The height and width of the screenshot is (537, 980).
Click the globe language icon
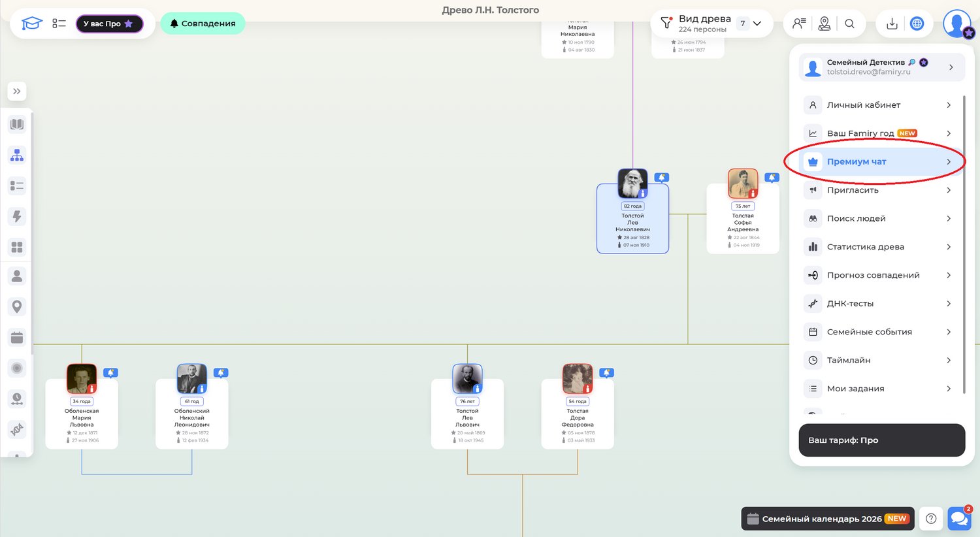[x=917, y=24]
